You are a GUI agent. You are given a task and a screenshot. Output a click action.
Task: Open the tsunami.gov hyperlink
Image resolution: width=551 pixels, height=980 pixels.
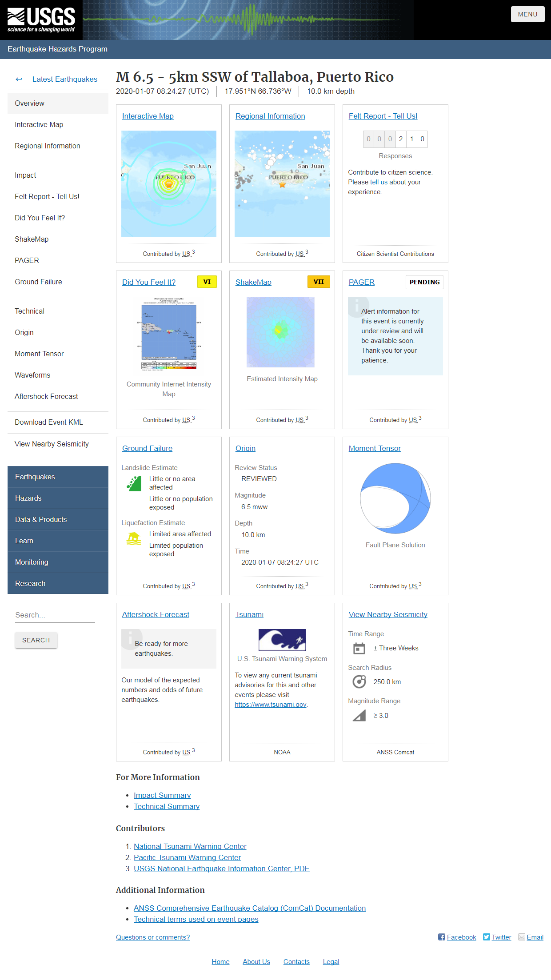(270, 705)
